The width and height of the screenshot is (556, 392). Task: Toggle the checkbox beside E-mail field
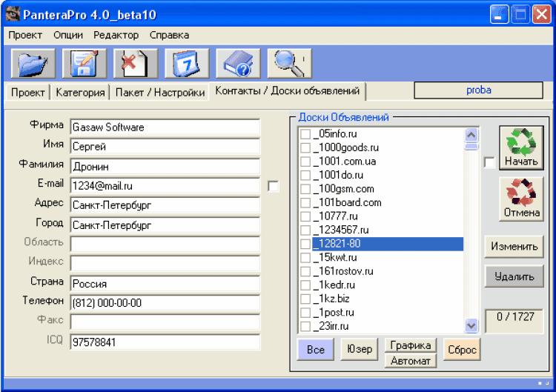pos(273,186)
